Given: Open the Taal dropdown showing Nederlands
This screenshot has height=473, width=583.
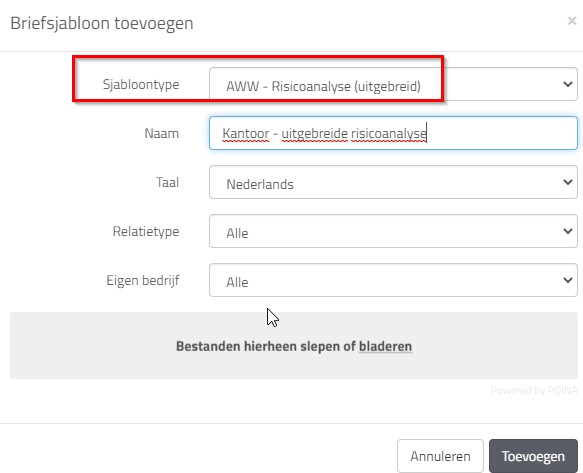Looking at the screenshot, I should pos(393,182).
